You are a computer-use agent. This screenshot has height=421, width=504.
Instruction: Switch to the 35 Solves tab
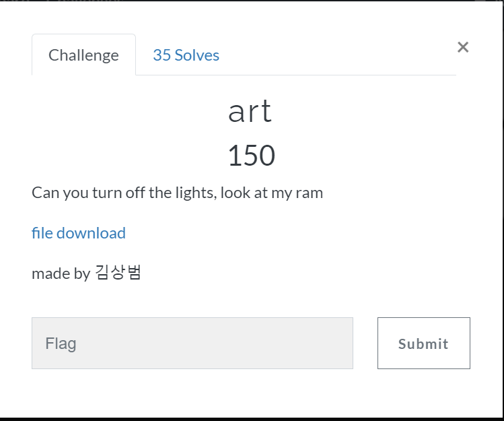[186, 55]
